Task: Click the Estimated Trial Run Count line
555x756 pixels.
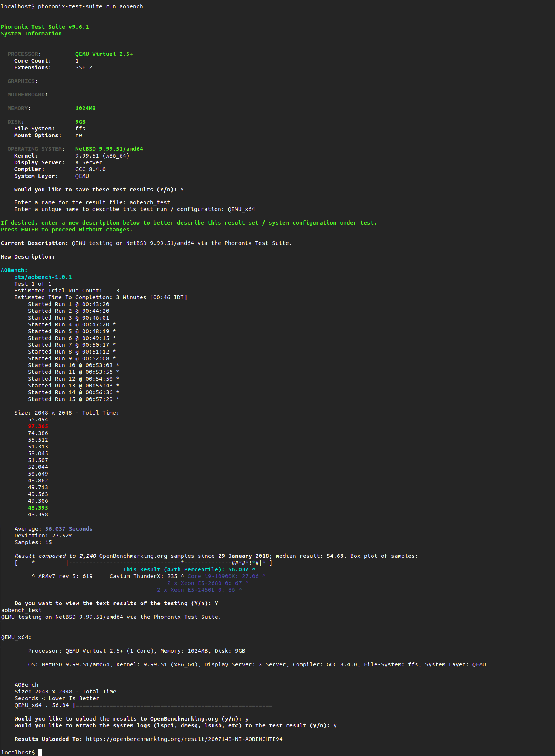Action: click(67, 291)
